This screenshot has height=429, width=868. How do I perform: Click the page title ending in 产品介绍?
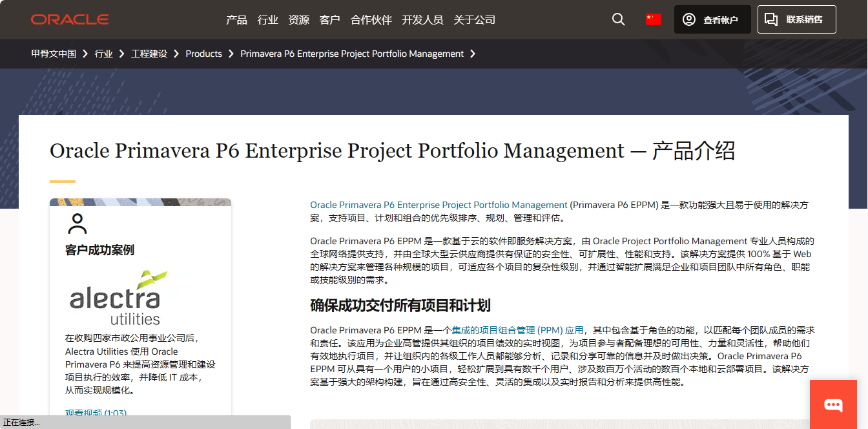tap(393, 151)
